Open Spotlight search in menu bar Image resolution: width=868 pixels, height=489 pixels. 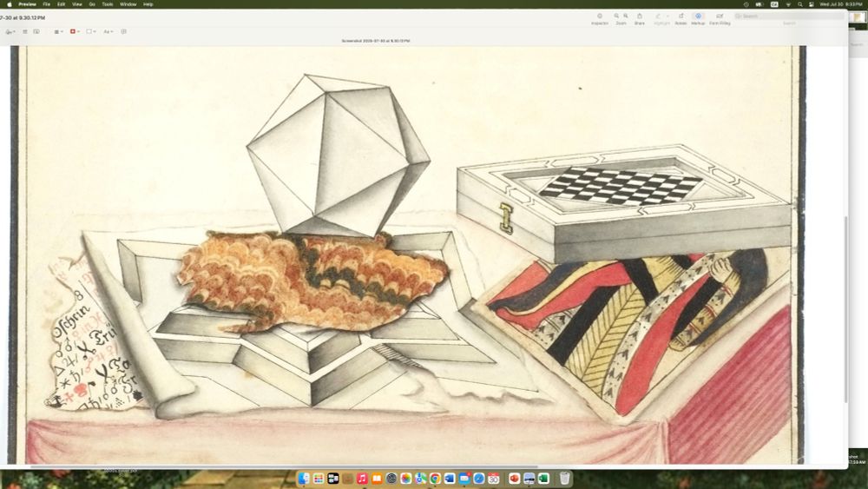(800, 3)
